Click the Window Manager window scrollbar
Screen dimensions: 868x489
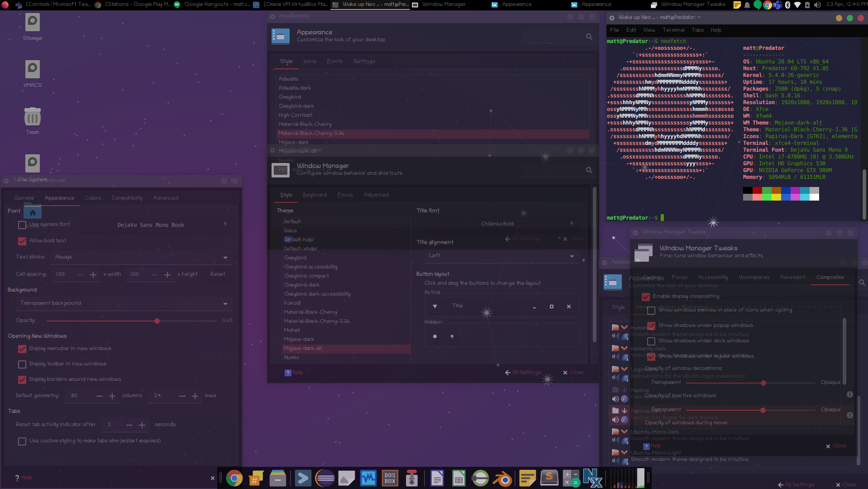click(x=594, y=265)
